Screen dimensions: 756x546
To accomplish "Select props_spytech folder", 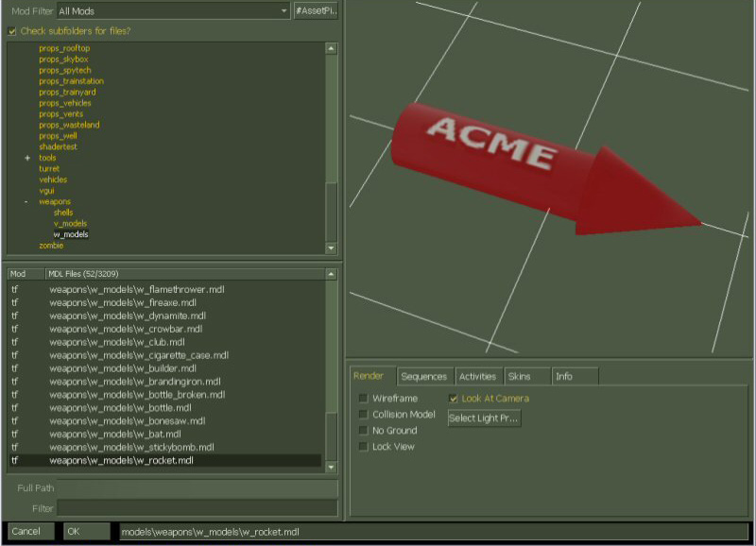I will pos(65,70).
